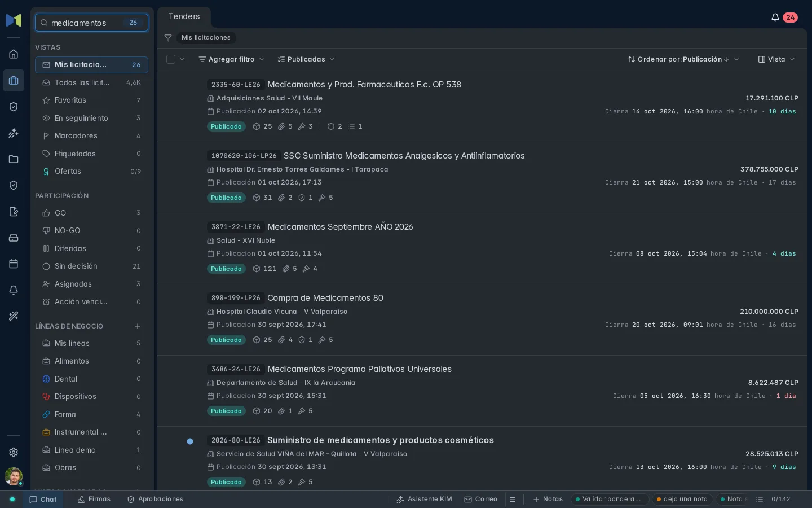Open the list menu icon beside Correo

[513, 500]
